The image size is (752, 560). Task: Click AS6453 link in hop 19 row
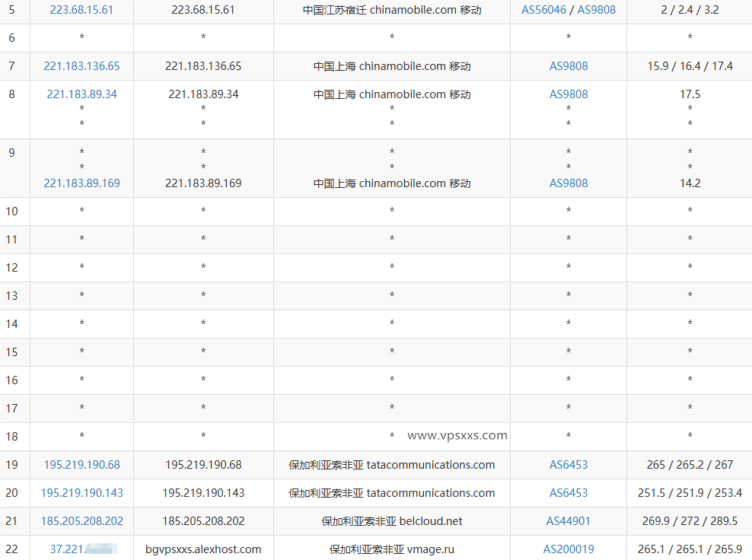pos(569,465)
